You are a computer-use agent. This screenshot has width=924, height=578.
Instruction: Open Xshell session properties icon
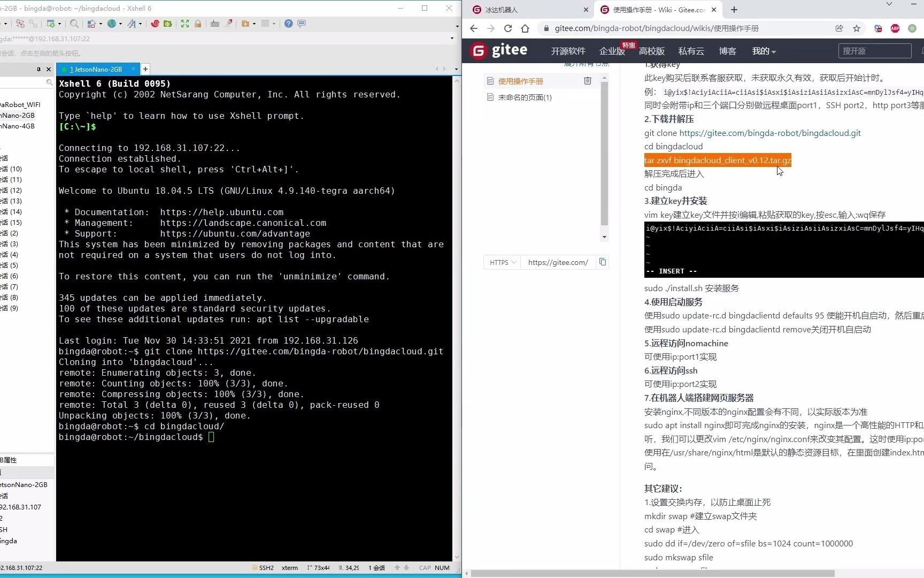pos(51,24)
